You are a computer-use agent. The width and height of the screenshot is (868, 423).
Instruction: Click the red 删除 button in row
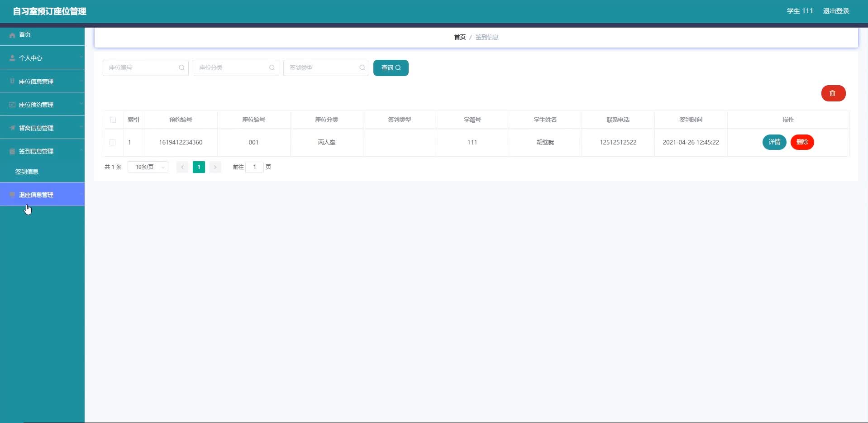(x=802, y=142)
